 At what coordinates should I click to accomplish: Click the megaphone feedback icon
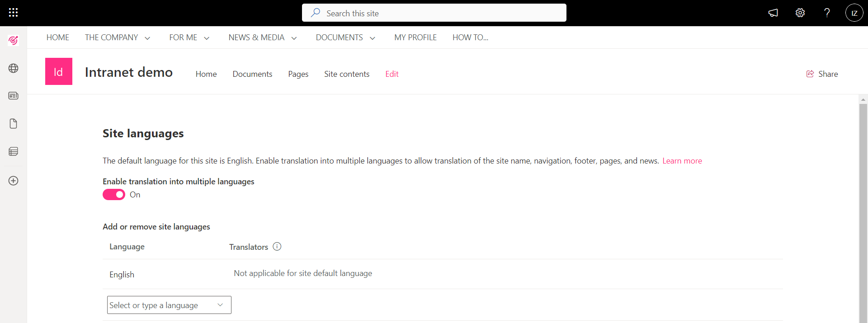point(773,13)
